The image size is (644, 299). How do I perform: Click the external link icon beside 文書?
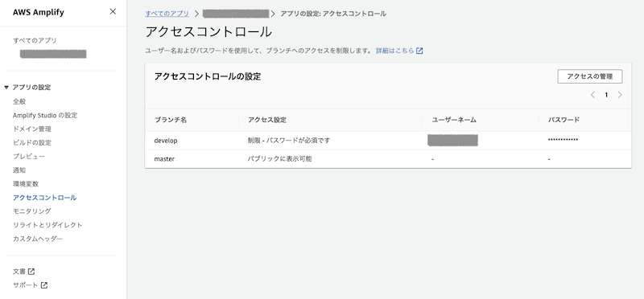[x=31, y=272]
